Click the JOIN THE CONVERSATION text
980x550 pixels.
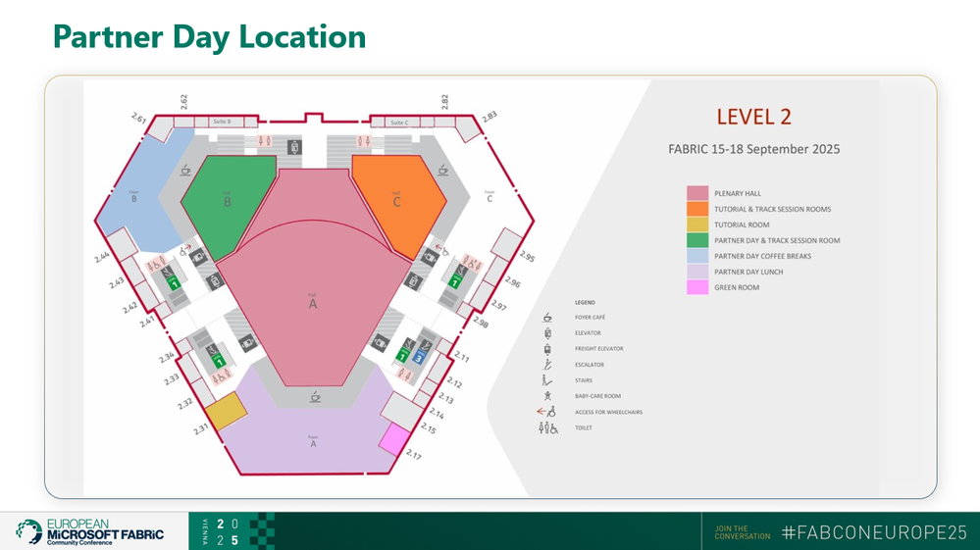(743, 532)
